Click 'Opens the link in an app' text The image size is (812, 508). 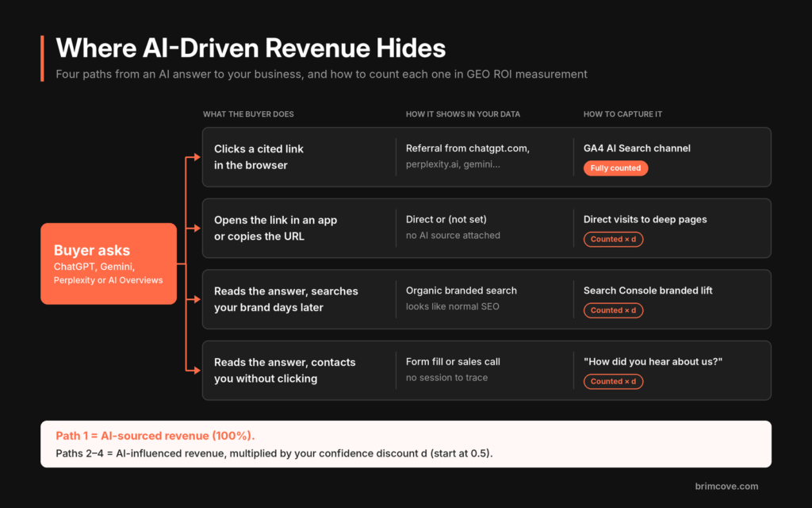click(275, 220)
